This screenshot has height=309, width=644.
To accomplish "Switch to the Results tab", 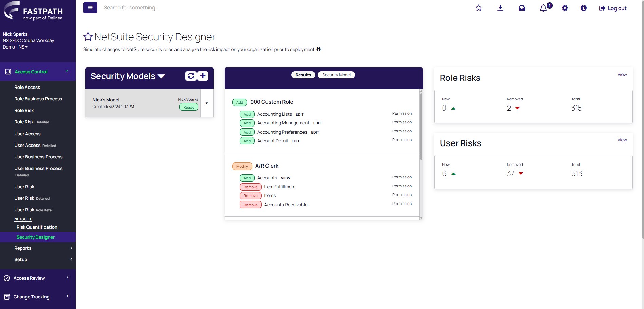I will tap(303, 75).
